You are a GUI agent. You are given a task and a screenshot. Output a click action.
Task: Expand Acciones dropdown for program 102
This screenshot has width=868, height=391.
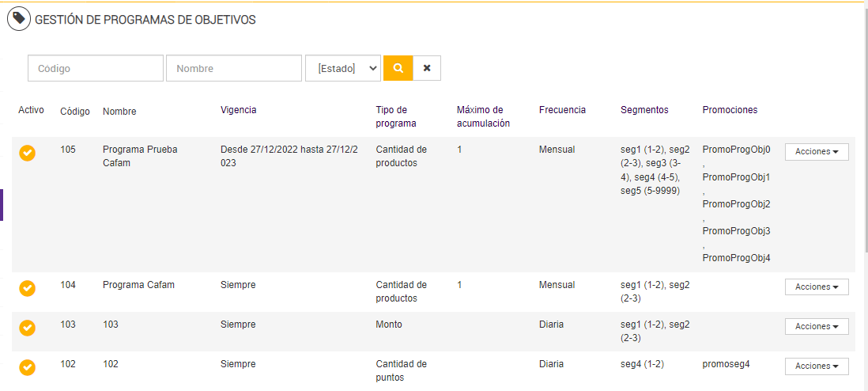(817, 366)
